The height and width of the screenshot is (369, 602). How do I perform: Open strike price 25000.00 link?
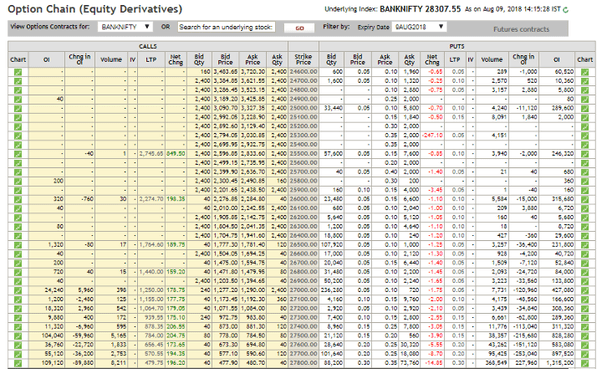coord(303,108)
